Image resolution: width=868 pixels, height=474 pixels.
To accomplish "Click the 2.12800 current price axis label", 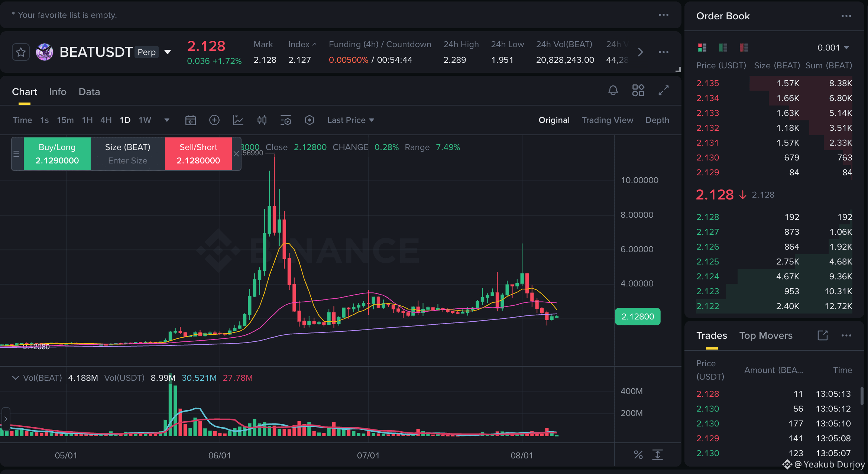I will click(x=638, y=316).
